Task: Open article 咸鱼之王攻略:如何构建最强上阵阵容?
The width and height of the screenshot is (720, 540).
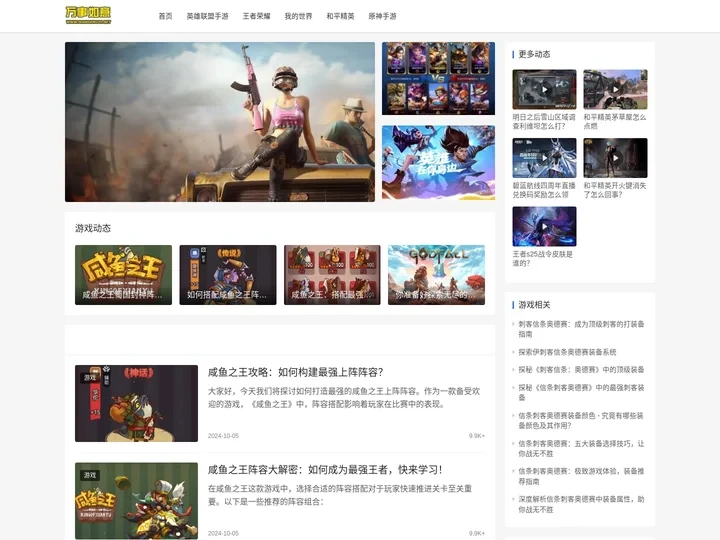Action: 296,372
